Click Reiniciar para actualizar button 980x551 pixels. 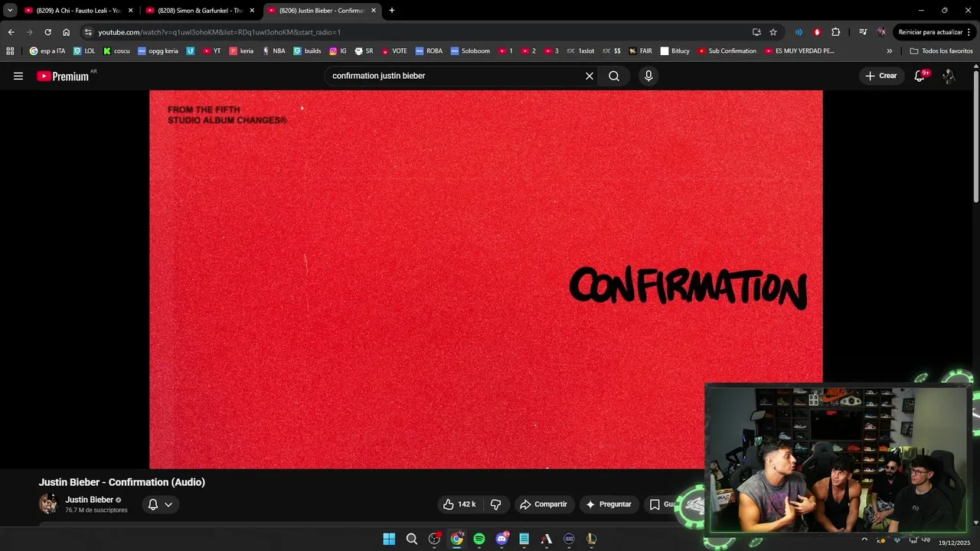[935, 32]
